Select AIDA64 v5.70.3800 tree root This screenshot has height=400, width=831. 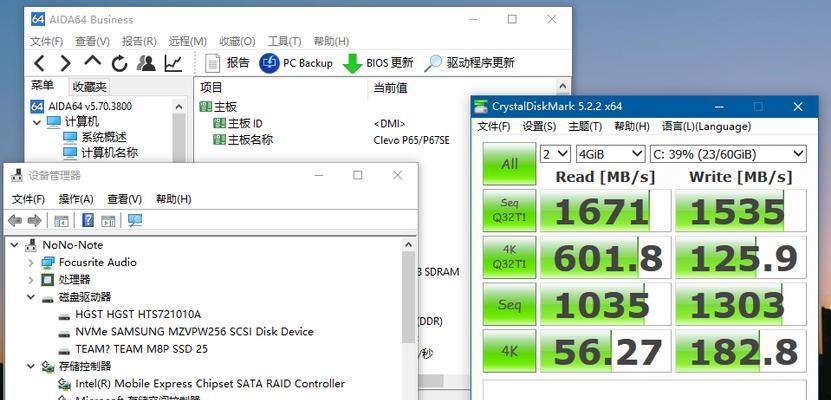pos(81,106)
